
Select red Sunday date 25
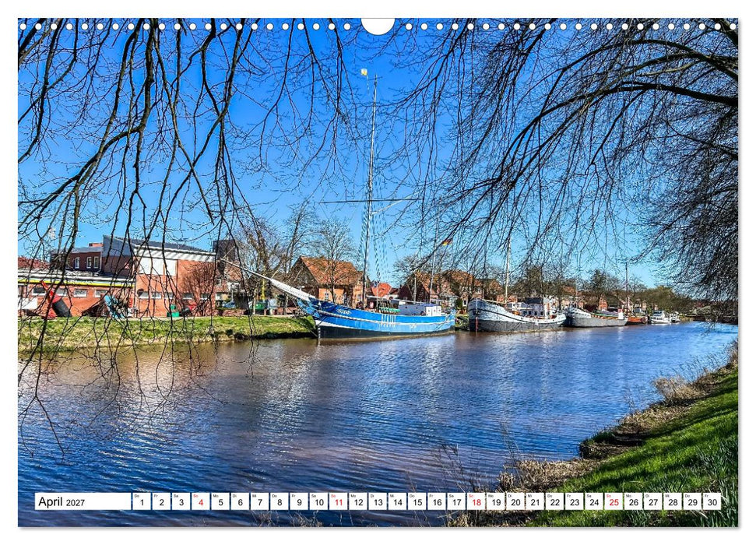tap(614, 501)
